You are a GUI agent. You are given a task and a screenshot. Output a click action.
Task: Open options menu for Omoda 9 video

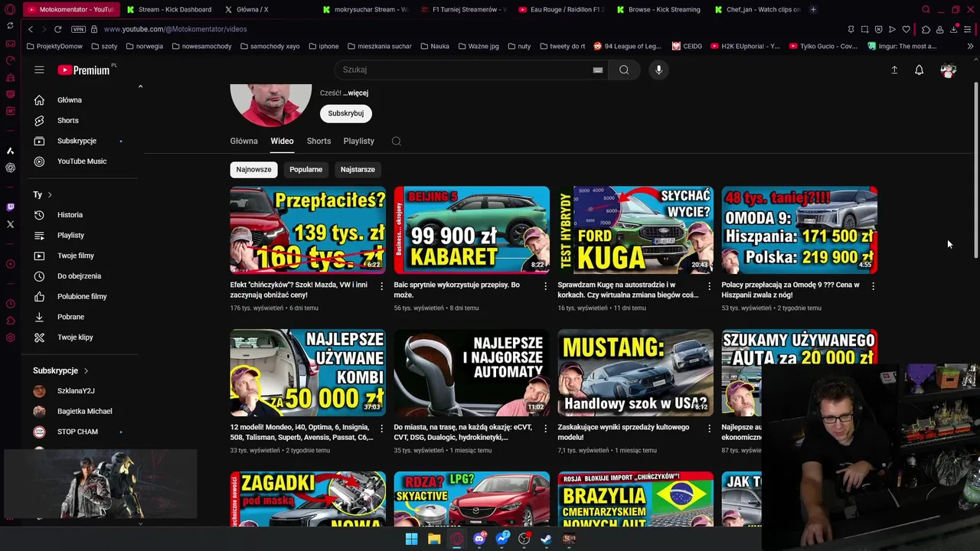click(x=874, y=286)
